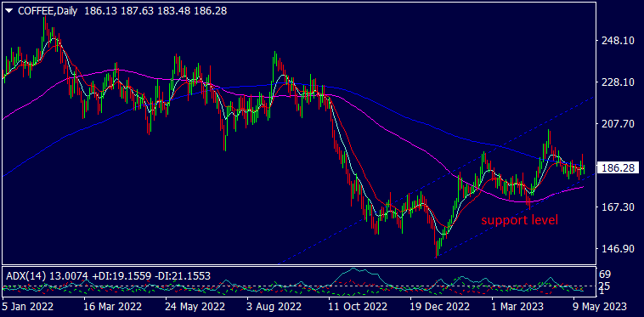
Task: Click the current price label 186.28
Action: click(x=619, y=168)
